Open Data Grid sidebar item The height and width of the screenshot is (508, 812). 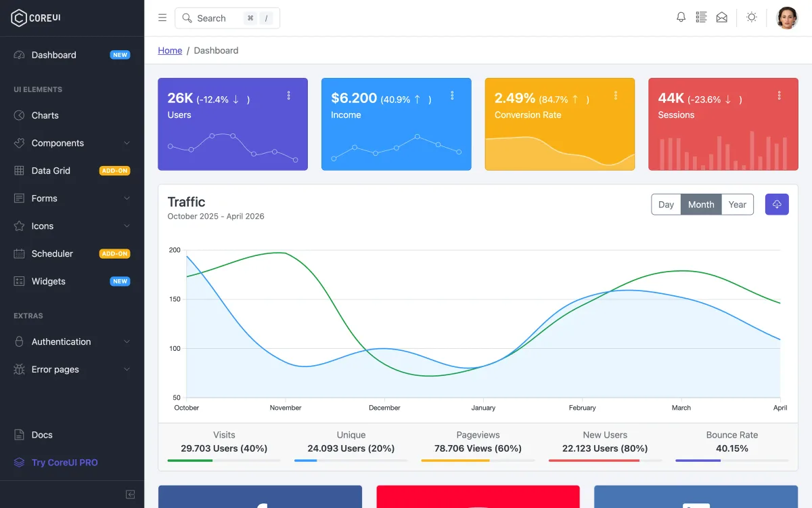[x=72, y=171]
